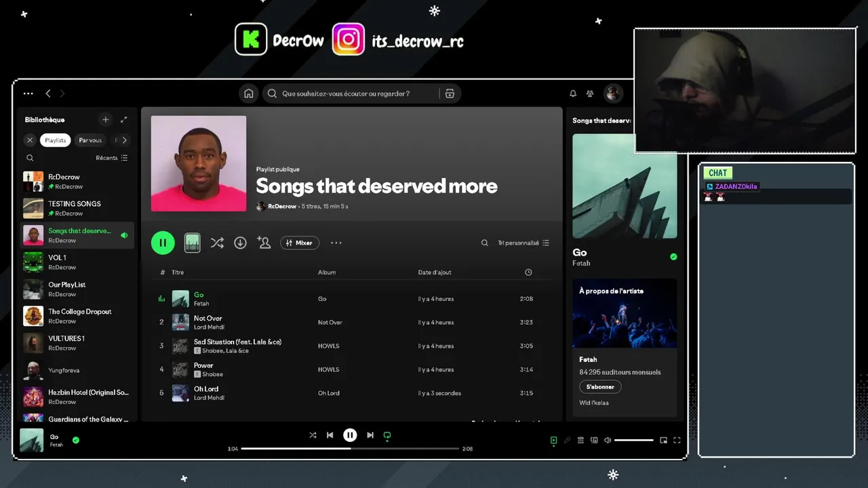This screenshot has width=868, height=488.
Task: Open the RcDecrow playlist in sidebar
Action: 77,182
